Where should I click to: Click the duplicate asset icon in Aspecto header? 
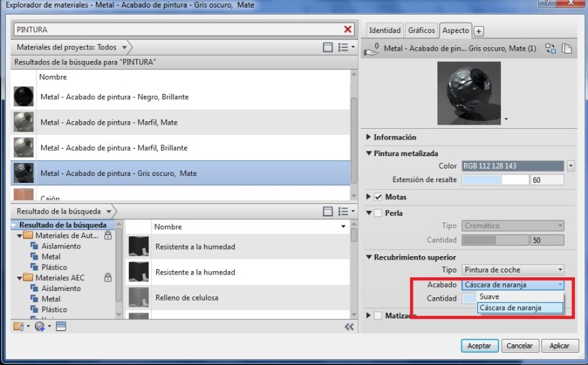coord(567,49)
